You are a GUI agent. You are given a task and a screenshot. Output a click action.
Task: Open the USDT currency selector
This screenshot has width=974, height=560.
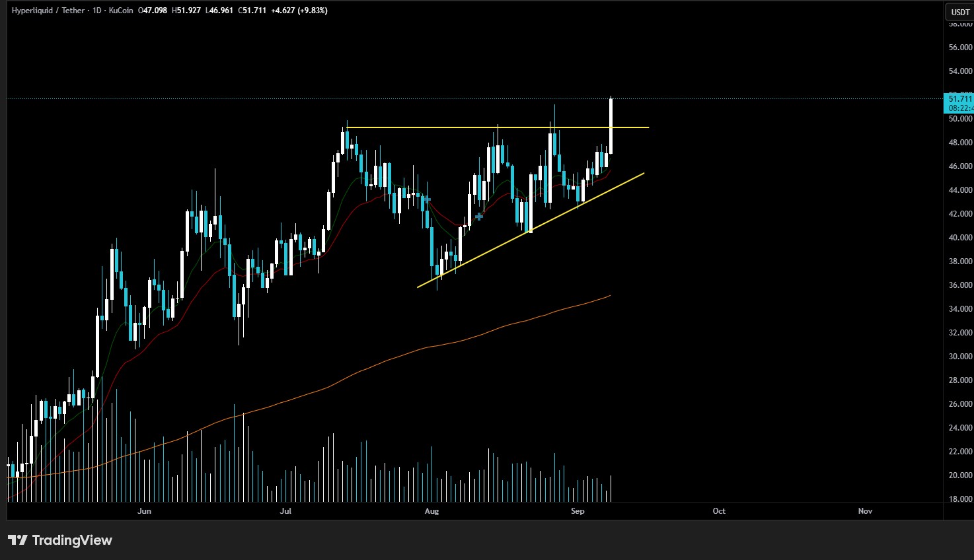pos(959,12)
